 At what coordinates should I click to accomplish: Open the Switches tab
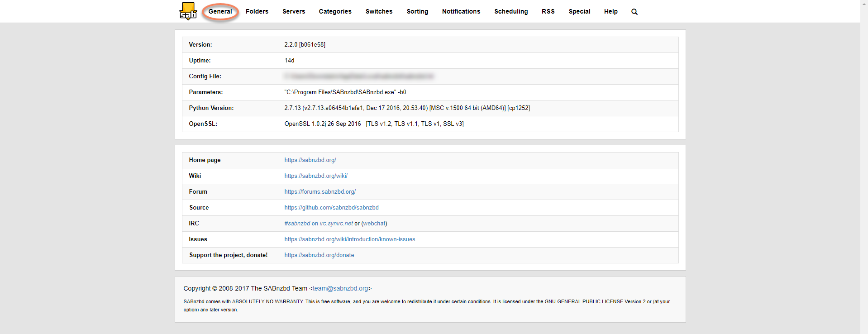[379, 11]
